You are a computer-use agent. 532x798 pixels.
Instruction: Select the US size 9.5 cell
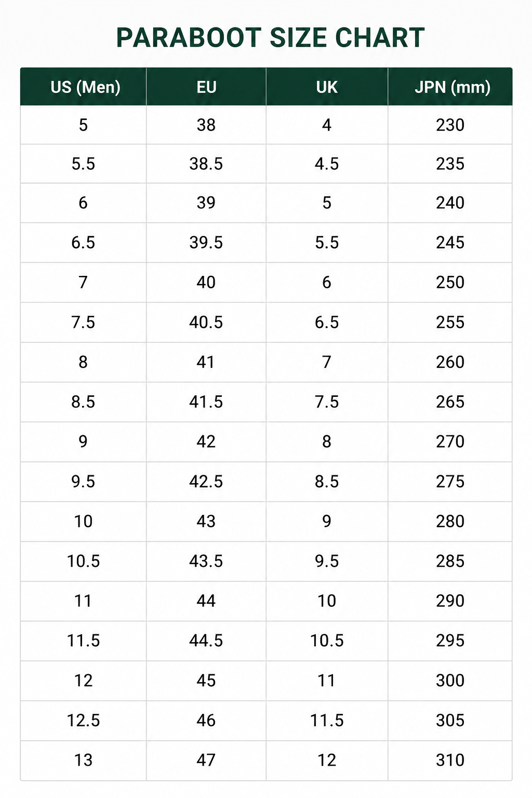[x=84, y=482]
